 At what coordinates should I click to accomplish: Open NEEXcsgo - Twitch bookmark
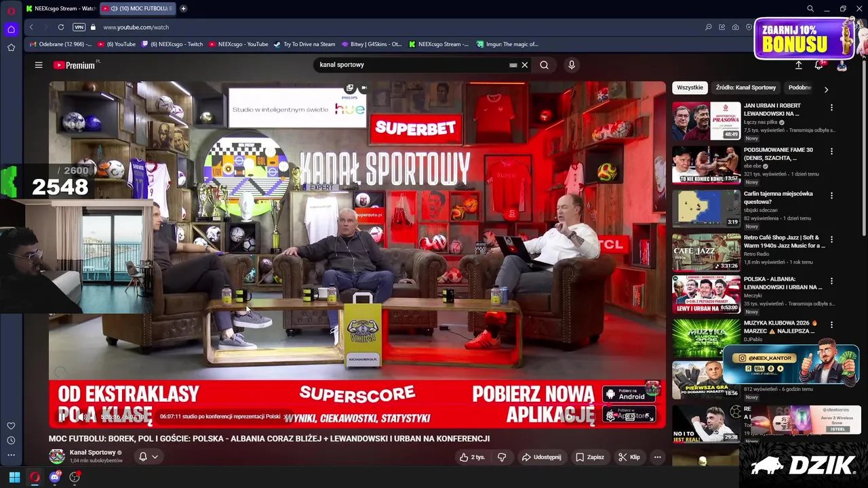172,44
